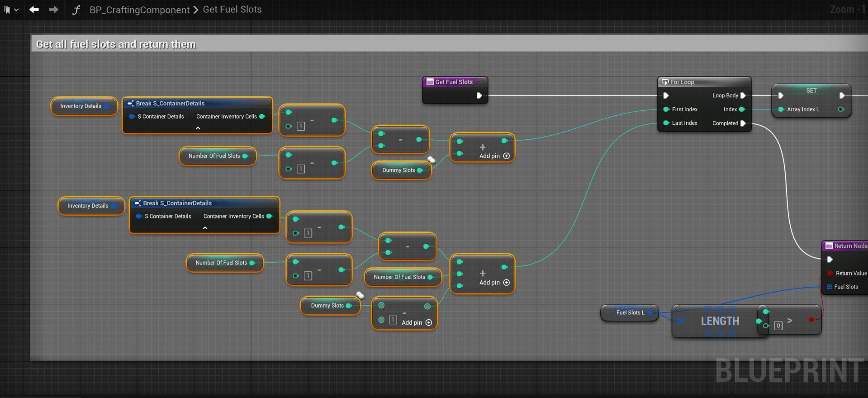Click the Fuel Slots array pin on Return Node

(830, 287)
